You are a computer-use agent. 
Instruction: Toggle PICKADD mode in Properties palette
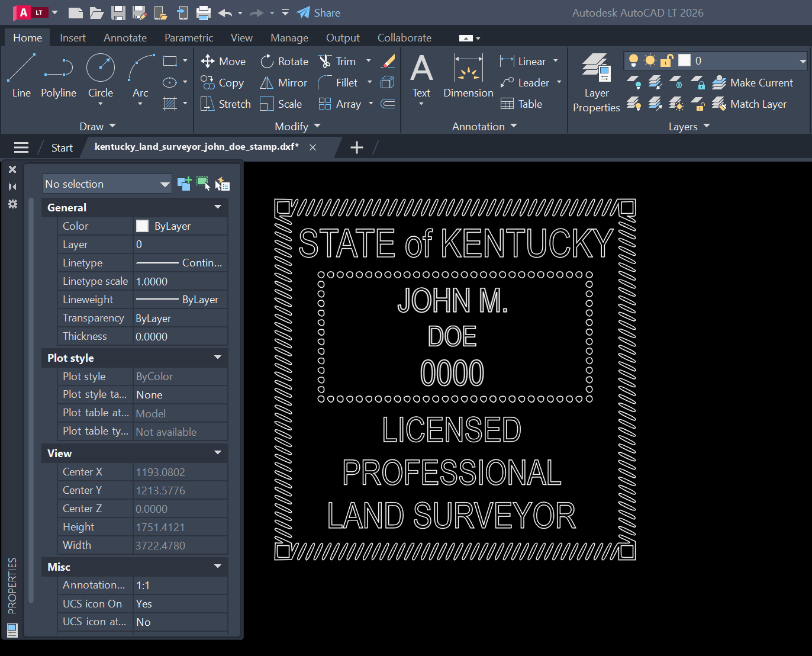coord(184,184)
